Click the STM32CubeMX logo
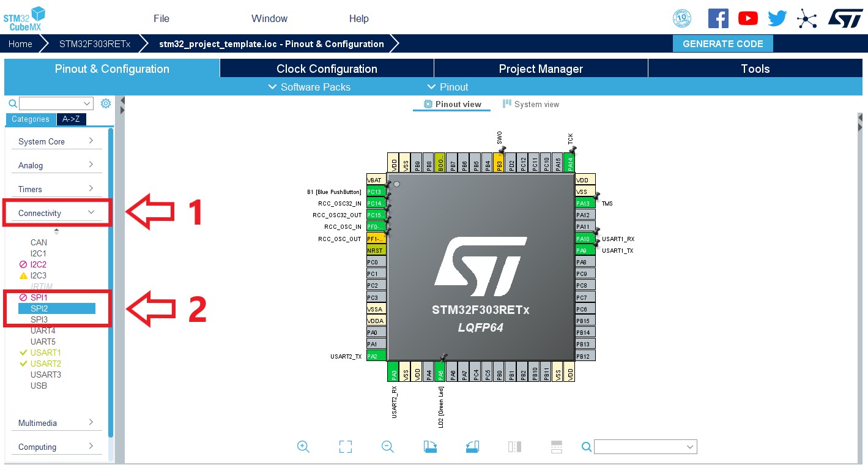This screenshot has width=868, height=470. click(25, 18)
